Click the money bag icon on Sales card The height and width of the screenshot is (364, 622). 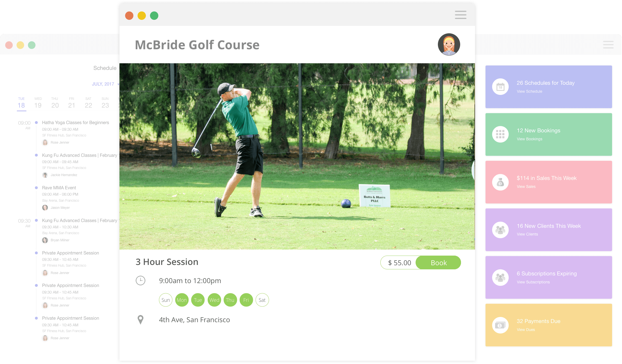(500, 182)
